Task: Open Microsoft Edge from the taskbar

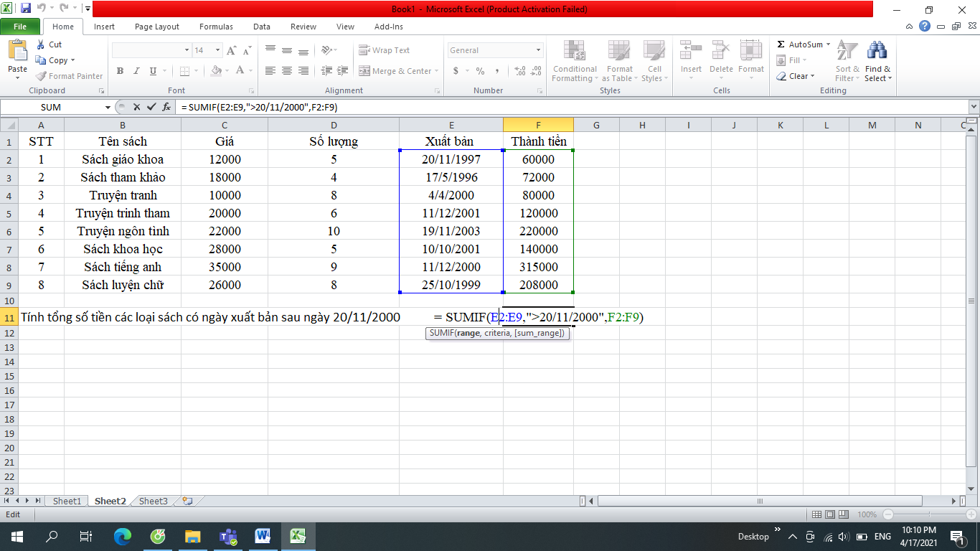Action: [x=123, y=536]
